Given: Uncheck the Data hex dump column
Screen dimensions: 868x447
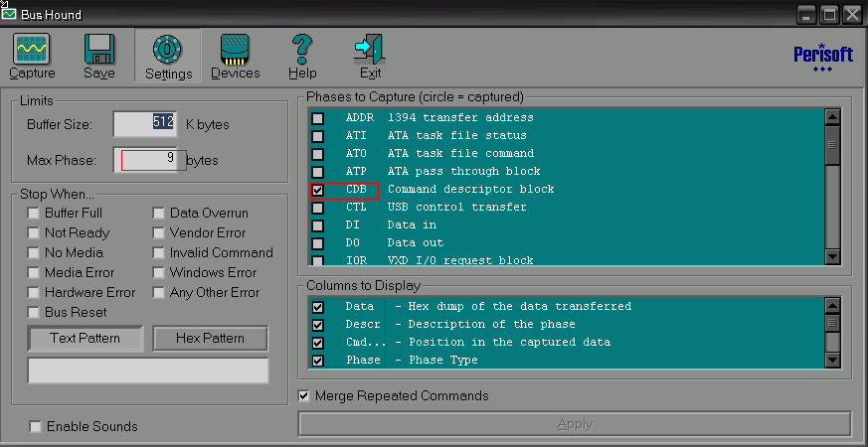Looking at the screenshot, I should [318, 307].
